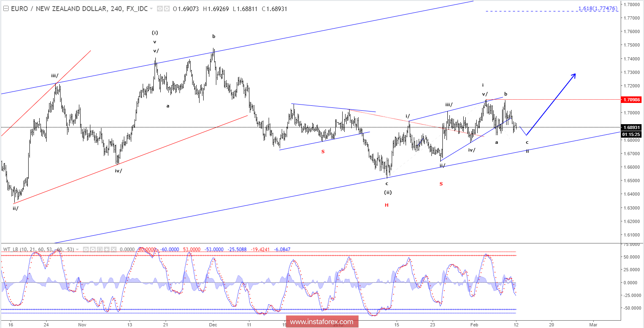644x328 pixels.
Task: Click the EURO / NEW ZEALAND DOLLAR, 240, FX_IDC title
Action: [79, 9]
